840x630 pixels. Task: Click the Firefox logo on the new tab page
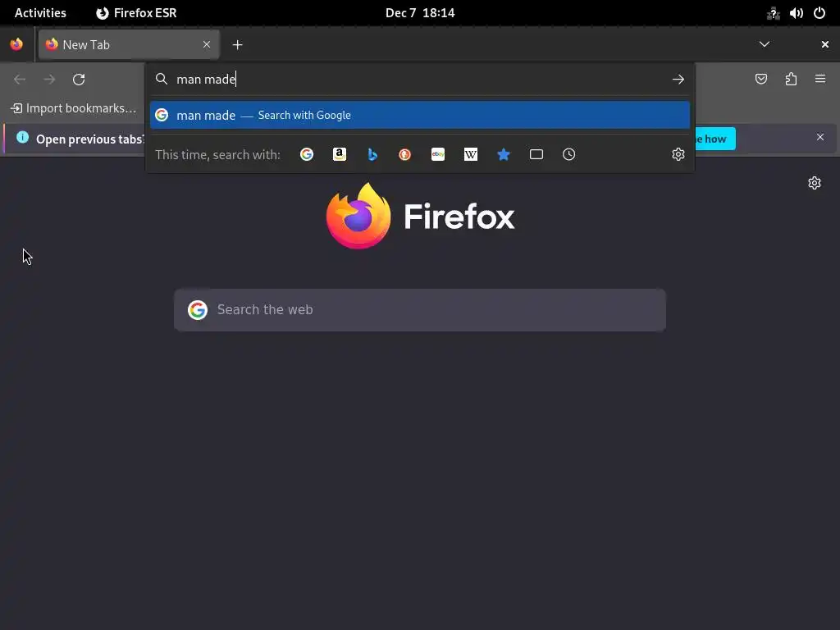[x=358, y=216]
